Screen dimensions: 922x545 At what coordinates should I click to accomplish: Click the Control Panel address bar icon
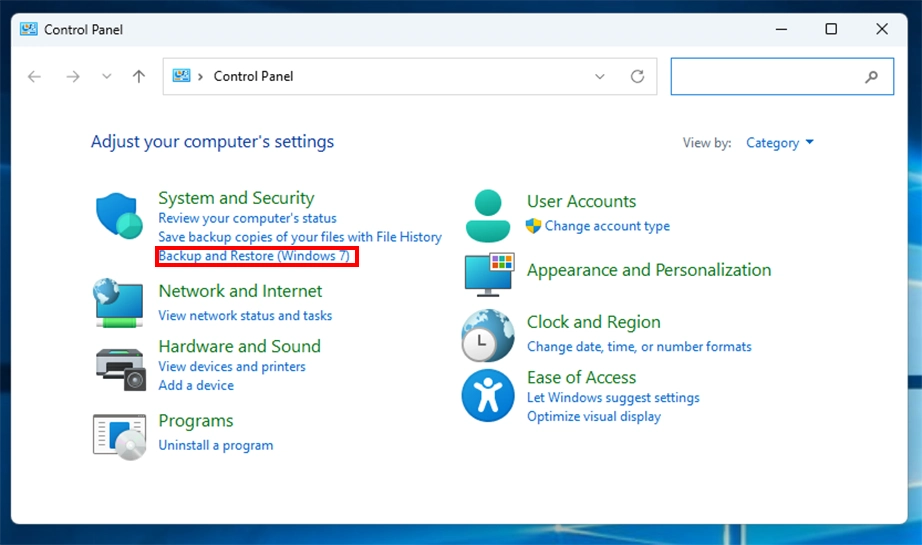click(x=181, y=76)
